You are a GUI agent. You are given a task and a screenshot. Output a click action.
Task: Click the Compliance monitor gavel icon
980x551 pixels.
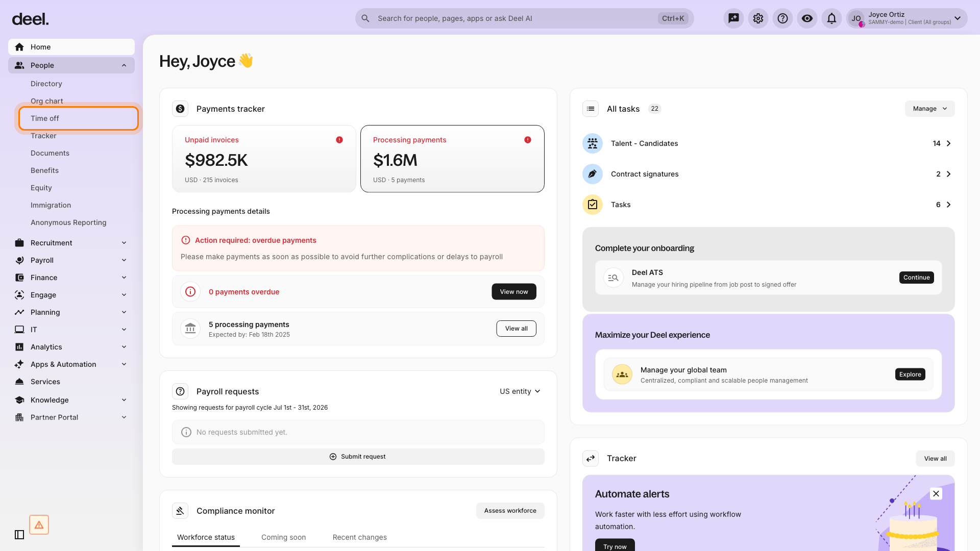pyautogui.click(x=180, y=511)
